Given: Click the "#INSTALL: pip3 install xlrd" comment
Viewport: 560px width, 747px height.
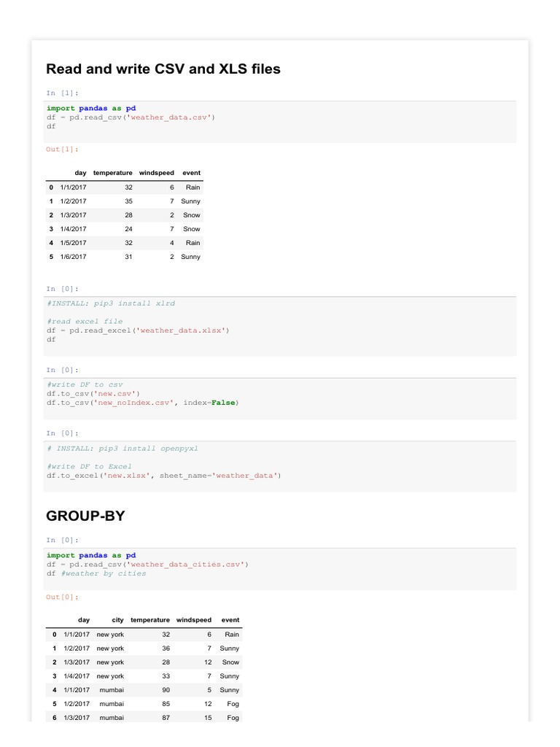Looking at the screenshot, I should click(111, 303).
